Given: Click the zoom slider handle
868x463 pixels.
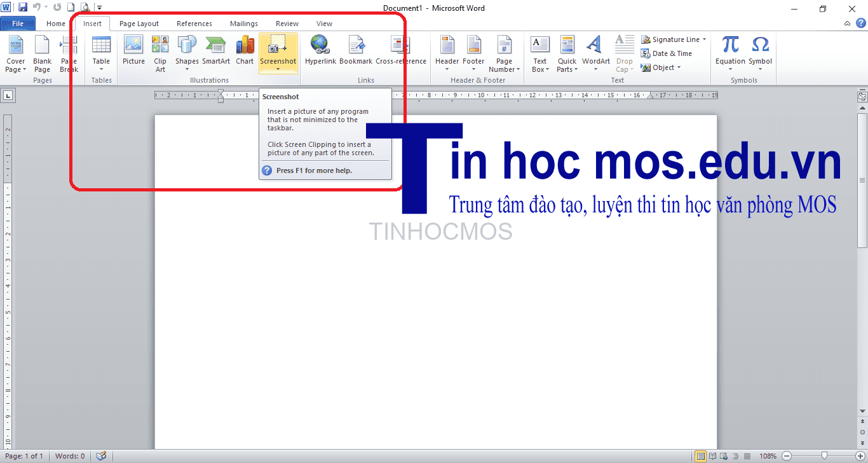Looking at the screenshot, I should point(824,456).
